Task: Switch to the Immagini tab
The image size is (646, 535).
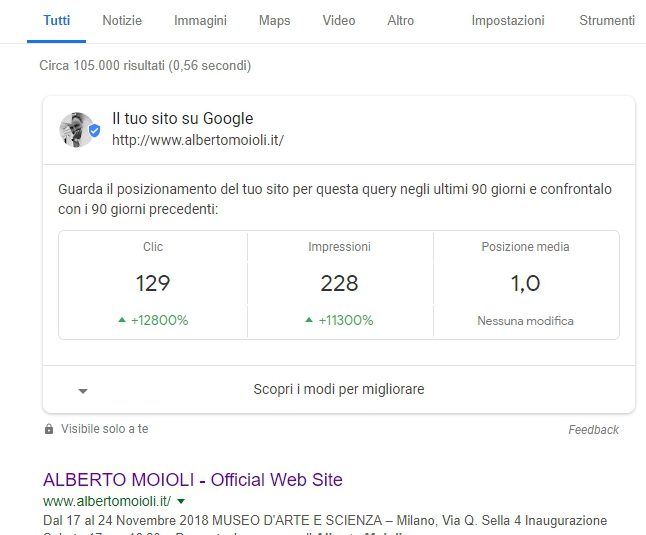Action: [200, 20]
